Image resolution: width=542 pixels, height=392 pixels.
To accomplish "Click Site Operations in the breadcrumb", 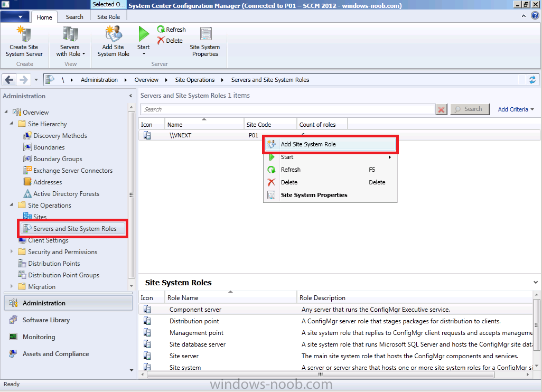I will 194,80.
